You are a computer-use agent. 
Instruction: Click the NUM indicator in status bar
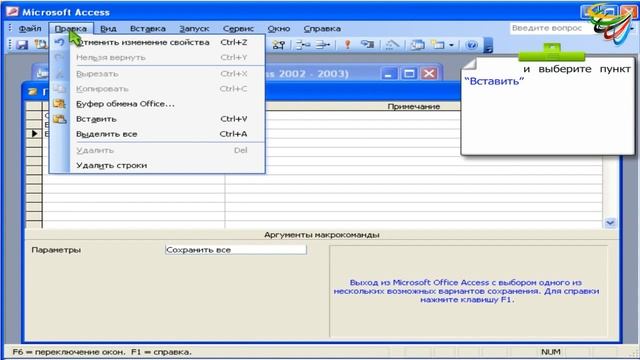(551, 352)
